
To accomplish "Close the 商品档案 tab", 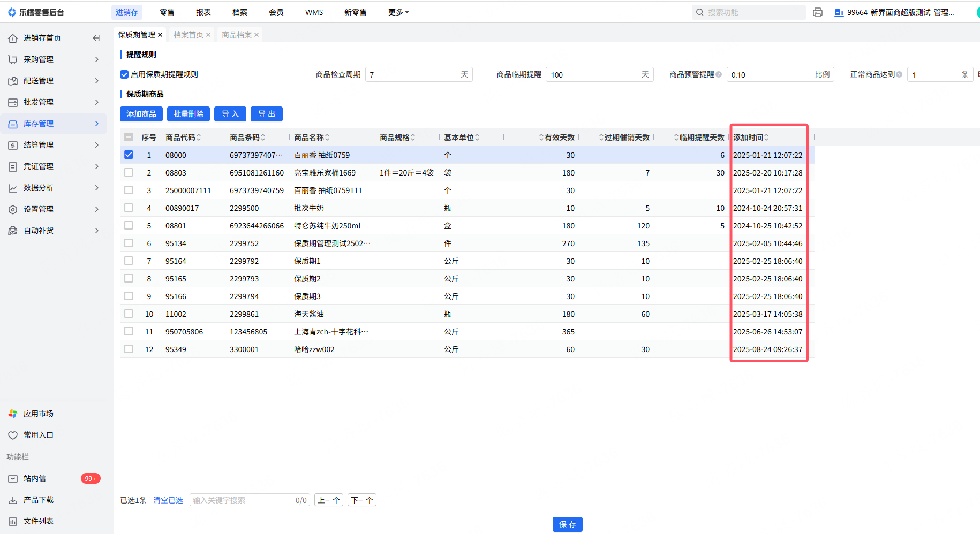I will tap(257, 35).
